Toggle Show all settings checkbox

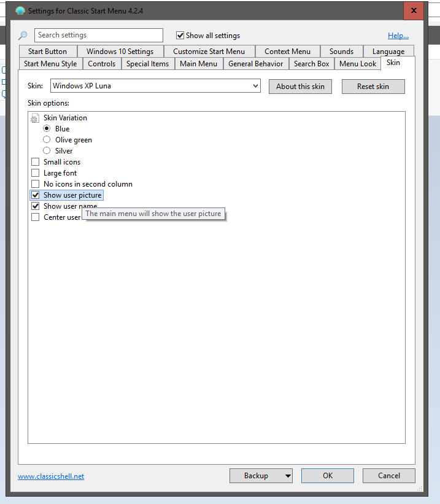(180, 36)
